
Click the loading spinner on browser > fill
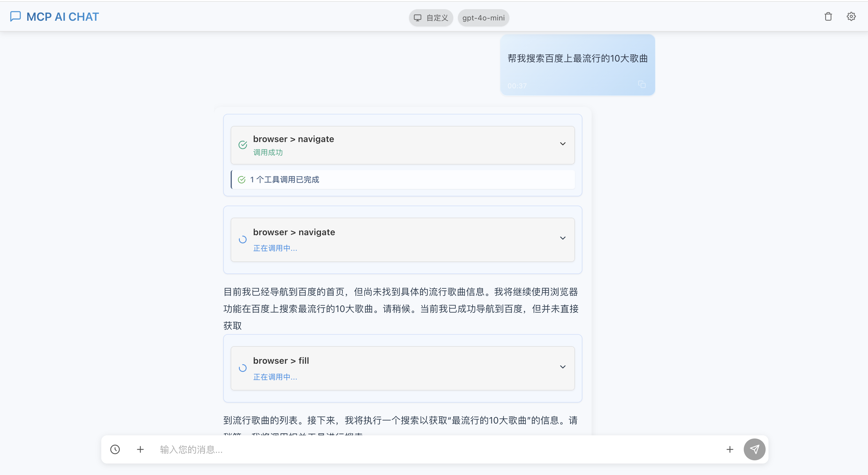[x=242, y=368]
